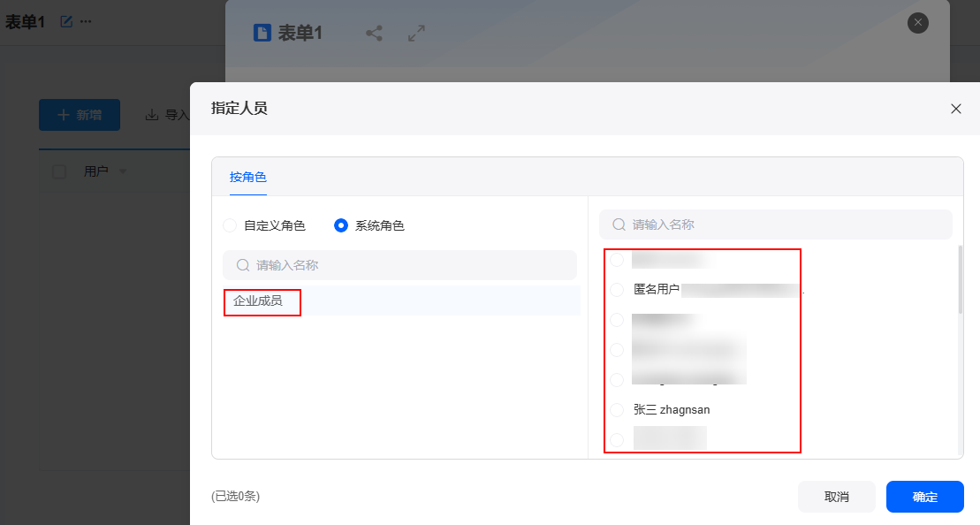Click the 取消 button
The height and width of the screenshot is (525, 980).
[x=836, y=497]
